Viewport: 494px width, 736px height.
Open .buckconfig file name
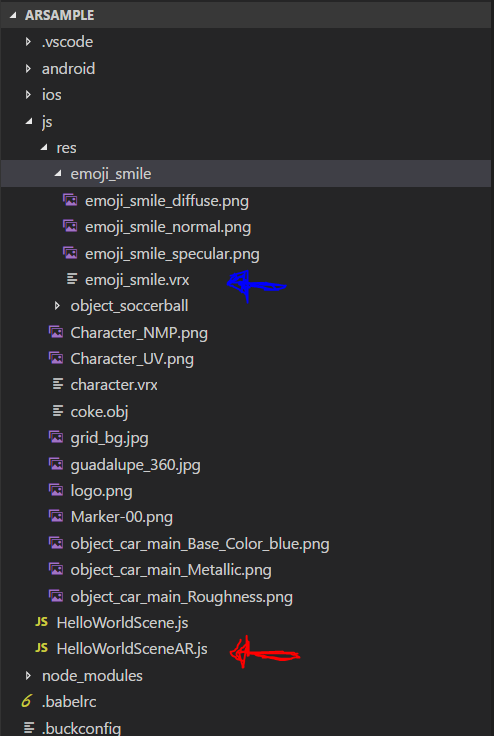pos(81,728)
